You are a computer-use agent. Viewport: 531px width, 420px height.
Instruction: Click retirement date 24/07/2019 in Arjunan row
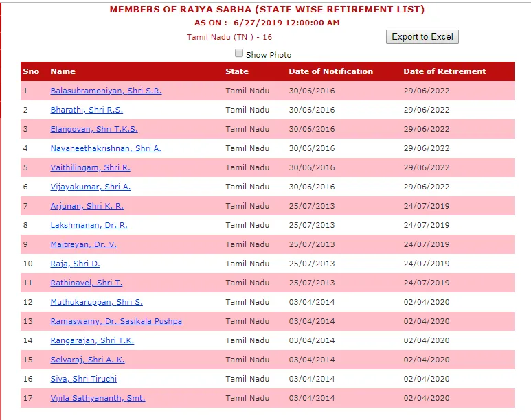coord(427,206)
